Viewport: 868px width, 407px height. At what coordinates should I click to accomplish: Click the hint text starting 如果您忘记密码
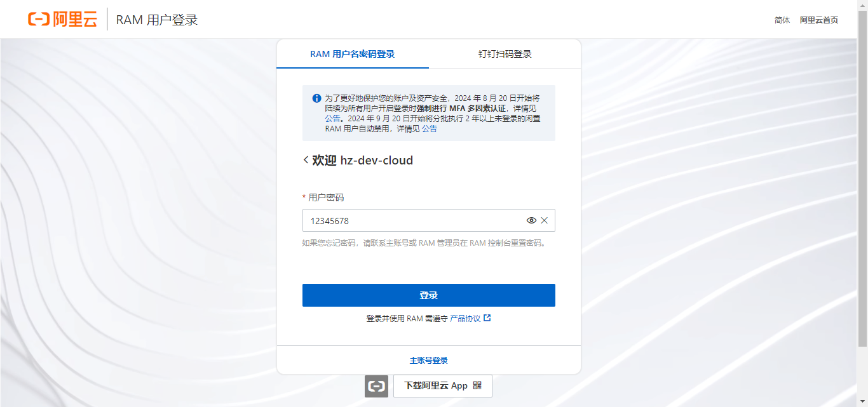[424, 243]
